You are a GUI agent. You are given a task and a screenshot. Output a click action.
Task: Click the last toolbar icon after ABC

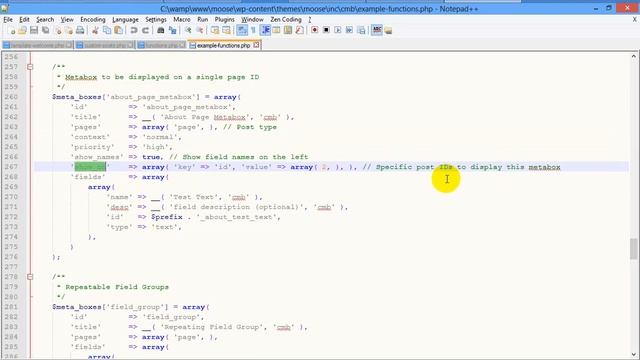point(388,31)
